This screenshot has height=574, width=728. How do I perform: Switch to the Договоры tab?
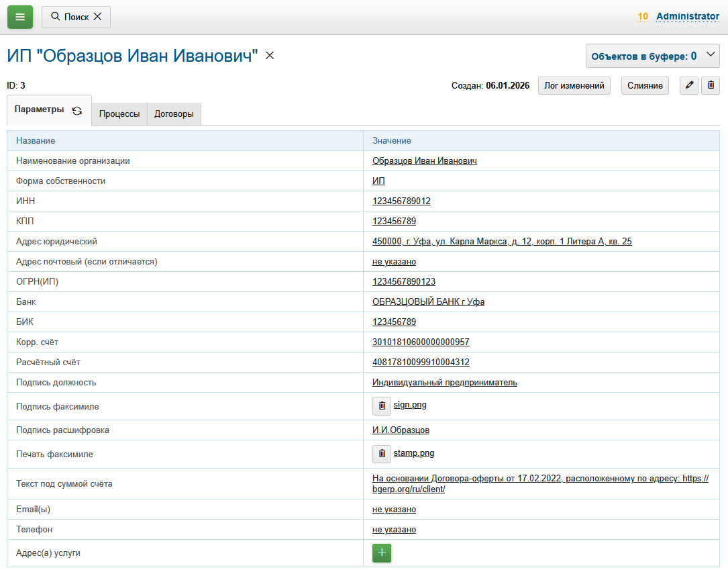[x=174, y=114]
